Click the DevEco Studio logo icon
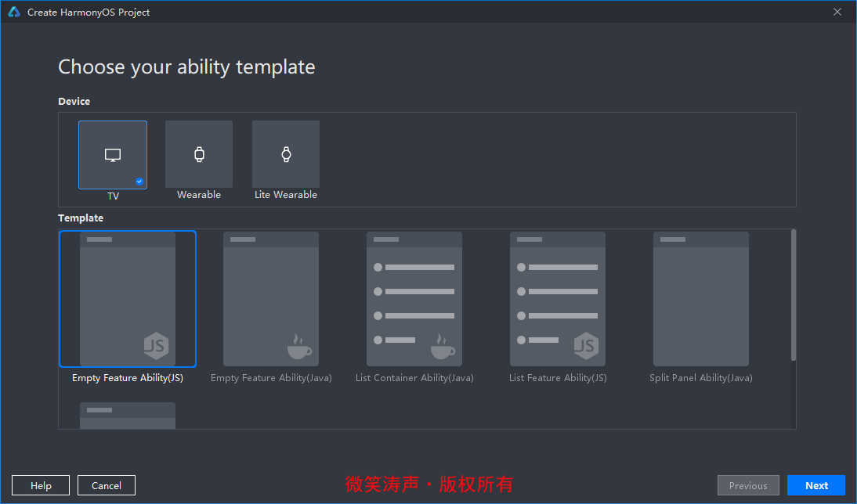Image resolution: width=857 pixels, height=504 pixels. pyautogui.click(x=14, y=12)
